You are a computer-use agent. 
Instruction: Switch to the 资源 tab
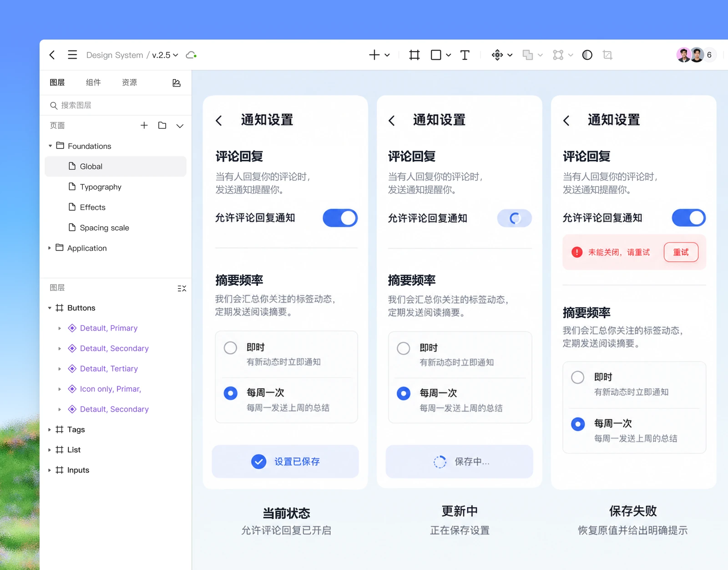click(130, 82)
